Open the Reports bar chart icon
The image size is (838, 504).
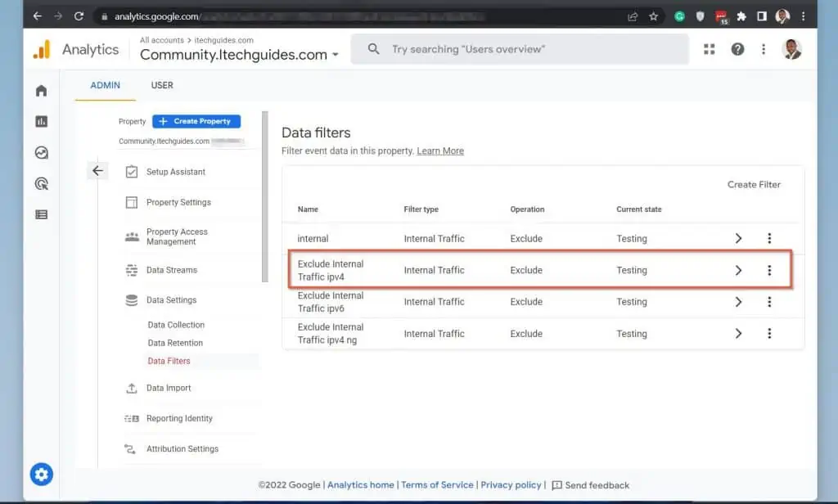42,122
